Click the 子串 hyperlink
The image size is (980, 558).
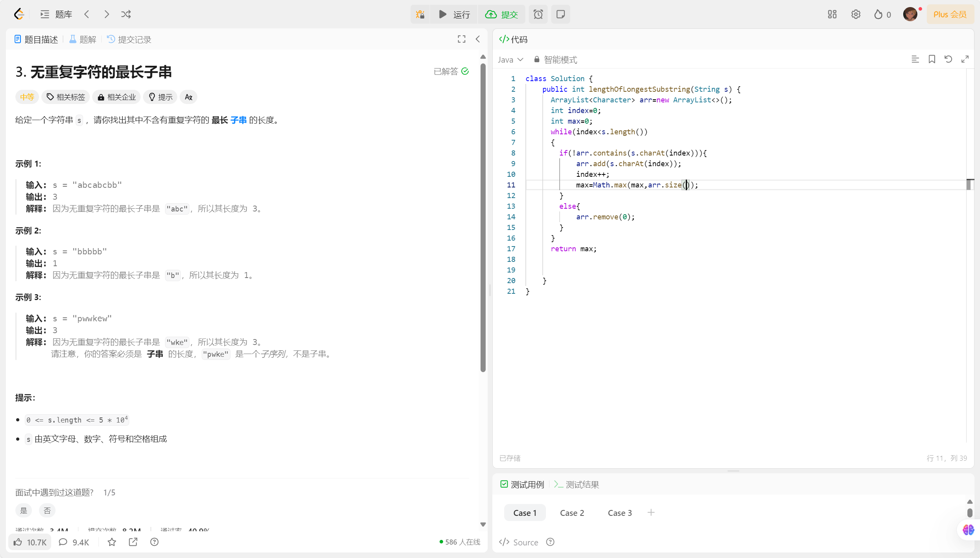pos(238,120)
